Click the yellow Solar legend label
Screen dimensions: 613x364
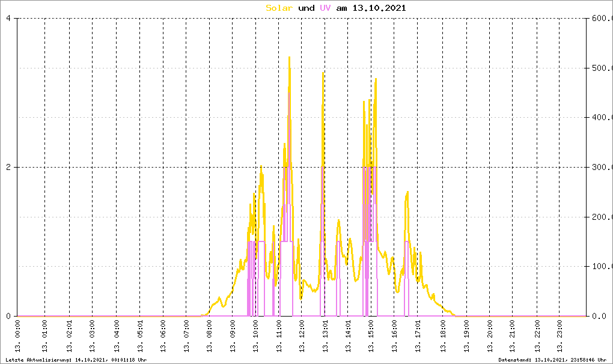[x=279, y=8]
